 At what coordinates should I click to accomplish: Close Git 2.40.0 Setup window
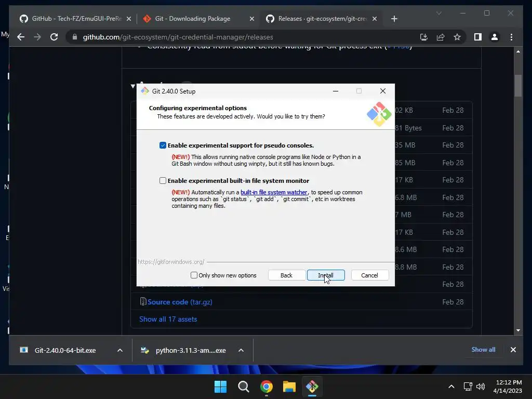(383, 91)
